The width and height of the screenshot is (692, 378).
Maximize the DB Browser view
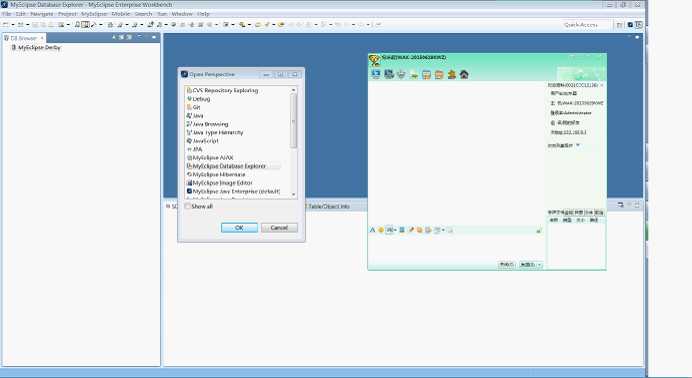(x=154, y=37)
